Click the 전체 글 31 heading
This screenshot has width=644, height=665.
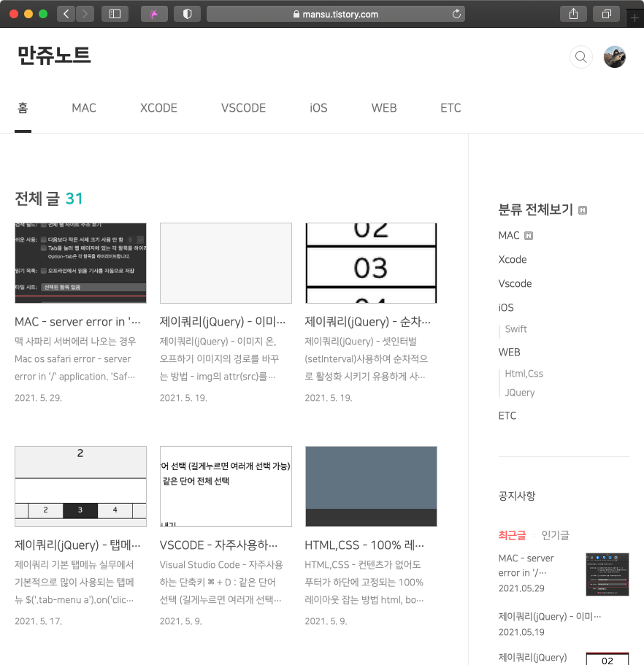(49, 199)
